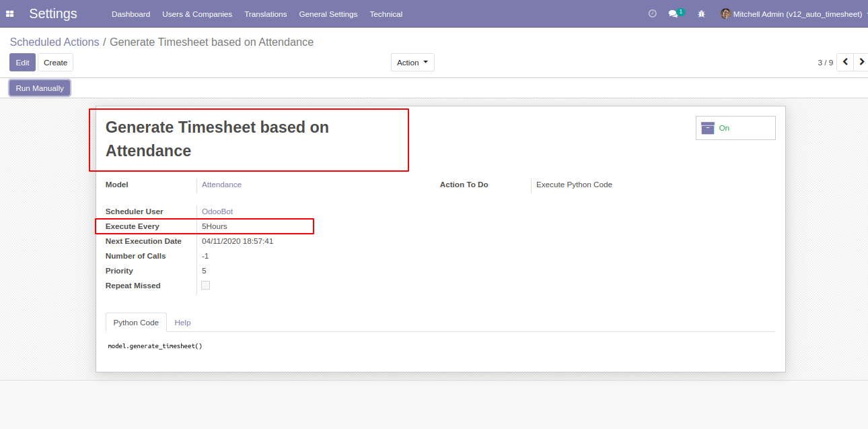Click the Execute Every label
This screenshot has width=868, height=429.
coord(133,226)
